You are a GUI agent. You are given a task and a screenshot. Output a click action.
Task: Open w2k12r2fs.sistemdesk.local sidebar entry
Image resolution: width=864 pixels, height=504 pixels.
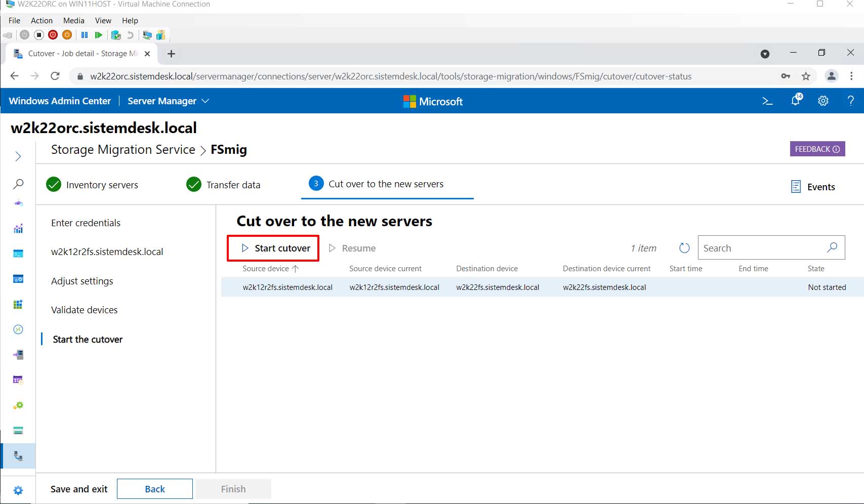(107, 251)
